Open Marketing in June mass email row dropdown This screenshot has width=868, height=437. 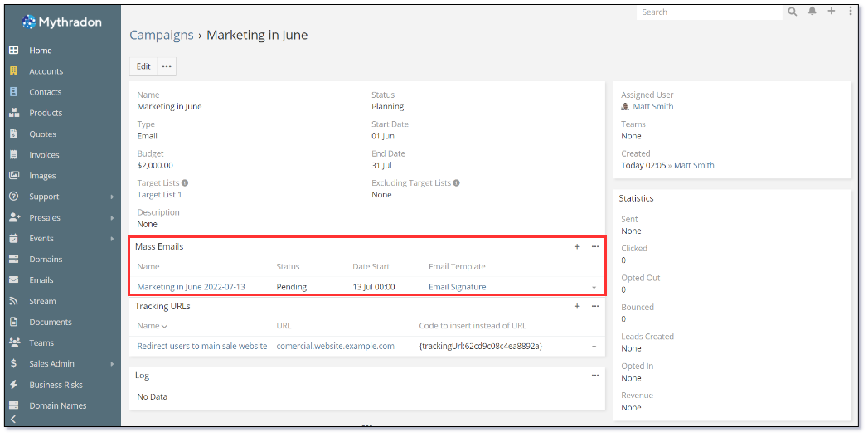click(x=594, y=288)
